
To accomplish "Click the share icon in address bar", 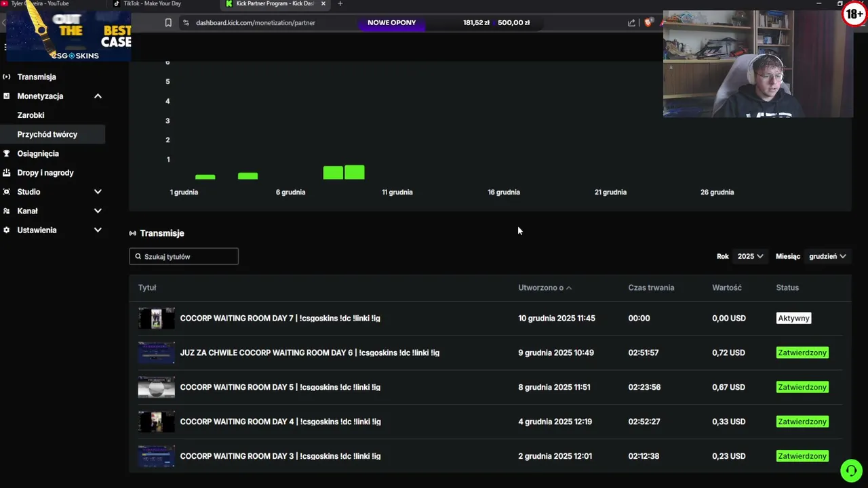I will tap(631, 22).
